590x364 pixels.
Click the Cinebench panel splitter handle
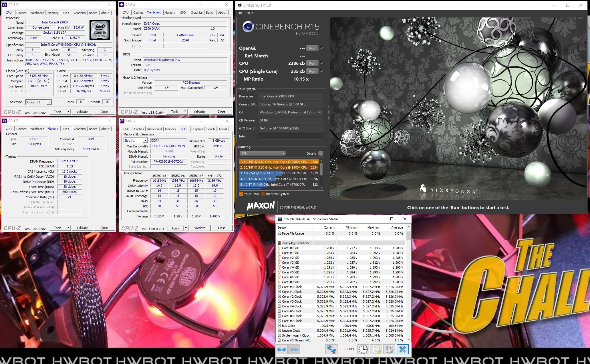click(328, 115)
